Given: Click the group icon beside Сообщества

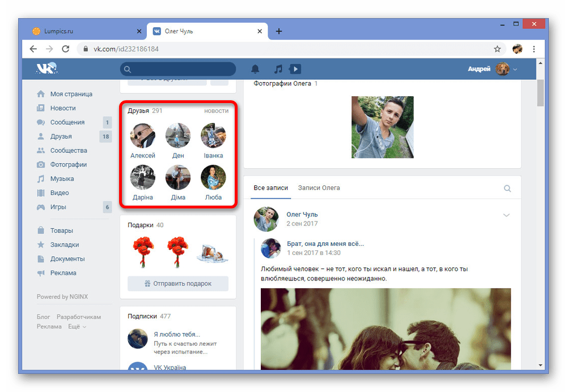Looking at the screenshot, I should tap(41, 150).
